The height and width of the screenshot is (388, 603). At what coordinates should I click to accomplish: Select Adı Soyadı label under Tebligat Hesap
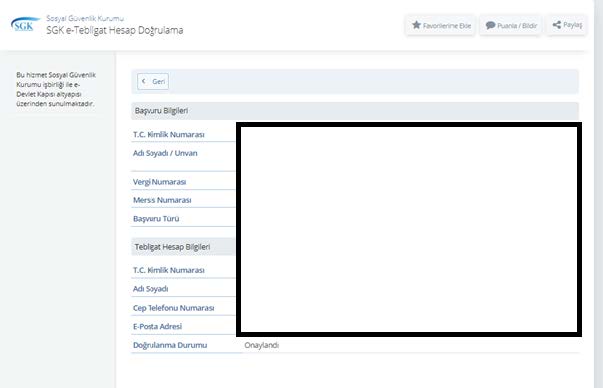tap(150, 289)
